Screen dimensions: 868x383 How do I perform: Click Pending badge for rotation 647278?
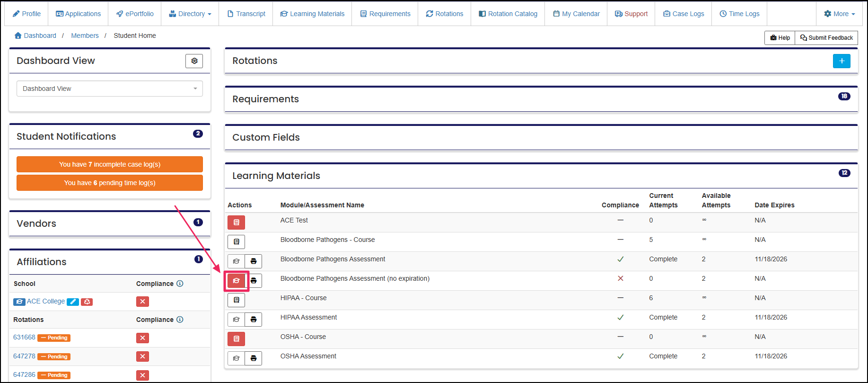coord(54,356)
